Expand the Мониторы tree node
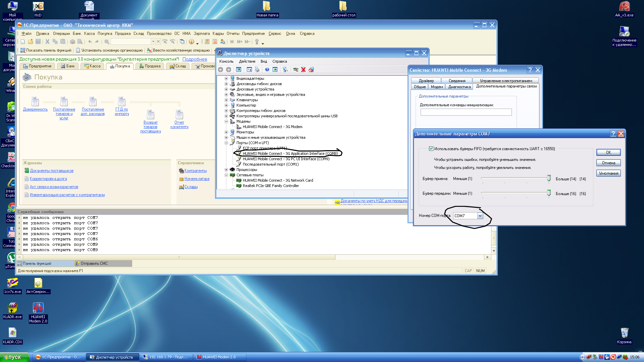Screen dimensions: 644x362 pos(226,132)
